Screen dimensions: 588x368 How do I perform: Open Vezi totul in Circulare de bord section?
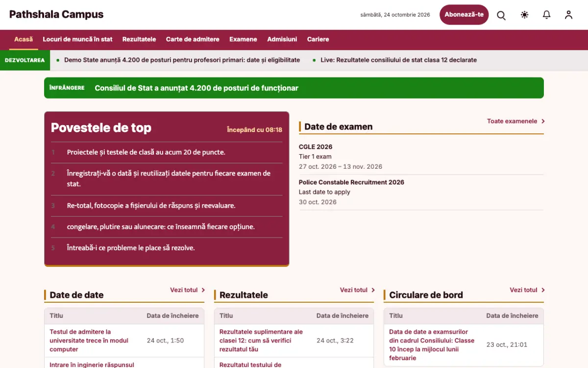coord(523,290)
